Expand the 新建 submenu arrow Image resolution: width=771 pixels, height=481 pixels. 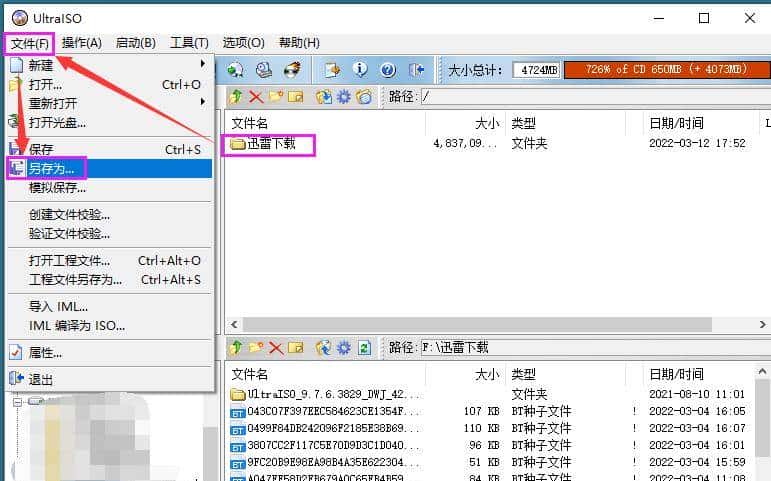203,64
